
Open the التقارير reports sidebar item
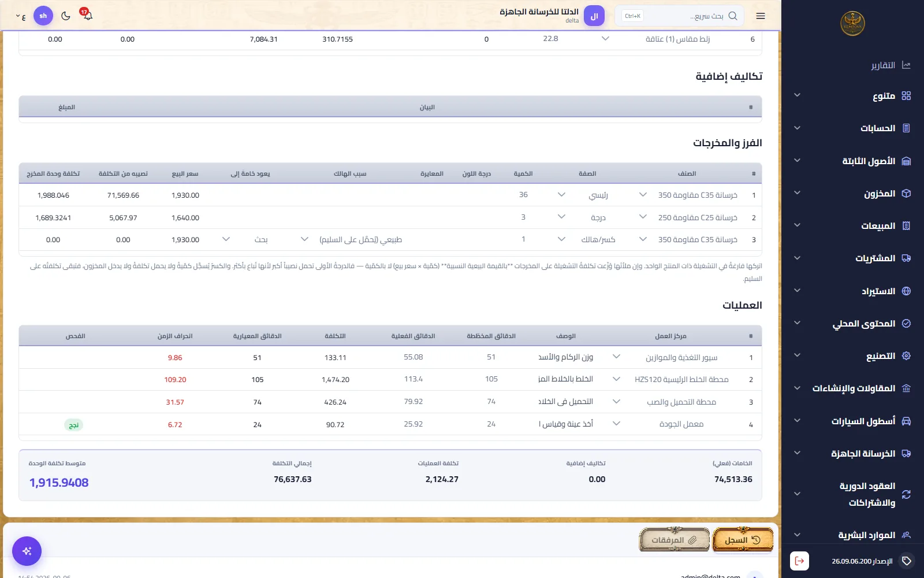tap(891, 65)
